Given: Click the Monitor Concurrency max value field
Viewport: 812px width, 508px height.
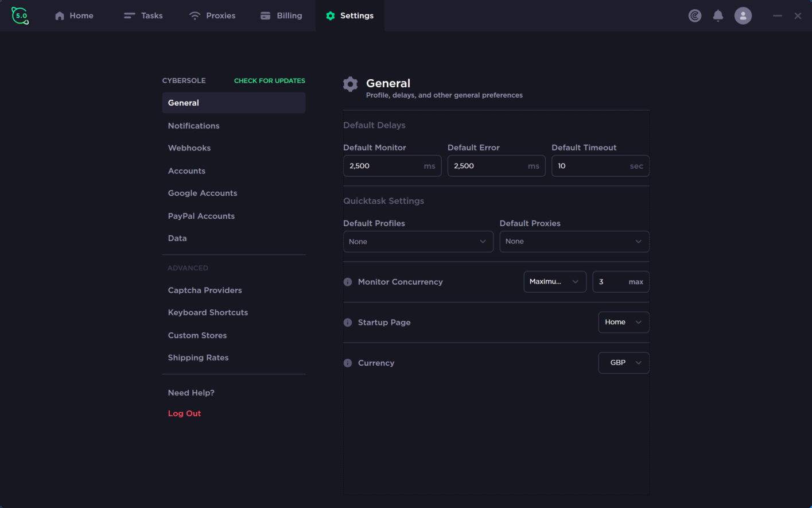Looking at the screenshot, I should (621, 282).
